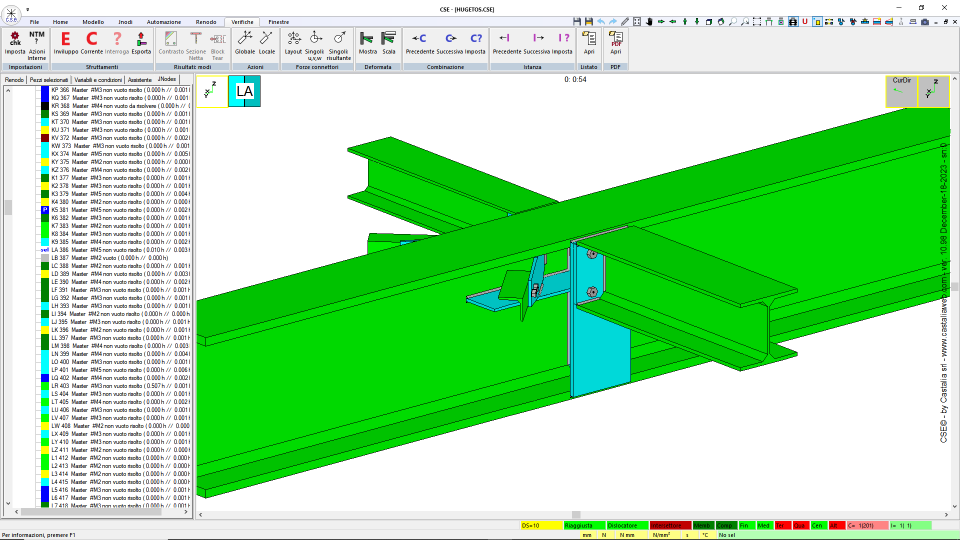Switch to Pezzi selezionati panel tab
This screenshot has height=540, width=960.
(49, 80)
